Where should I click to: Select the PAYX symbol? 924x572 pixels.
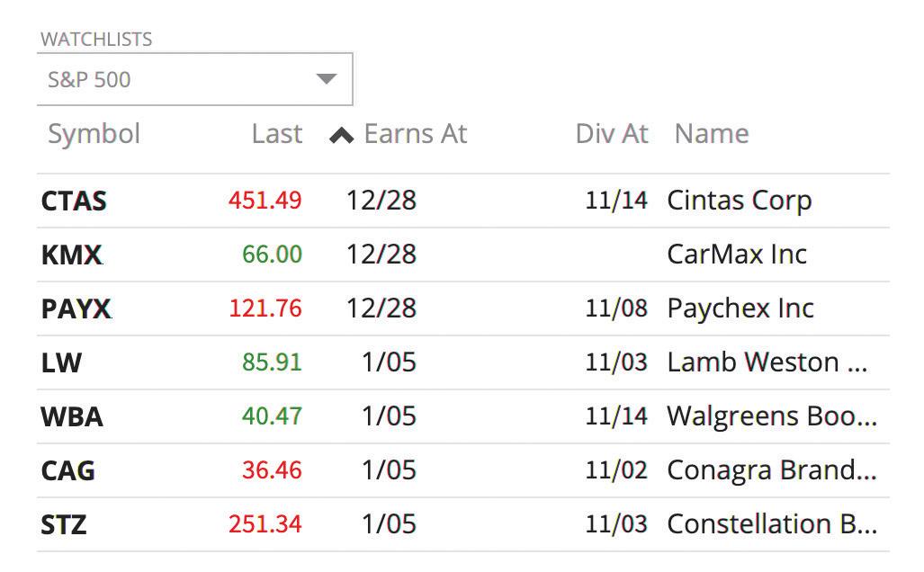tap(76, 308)
